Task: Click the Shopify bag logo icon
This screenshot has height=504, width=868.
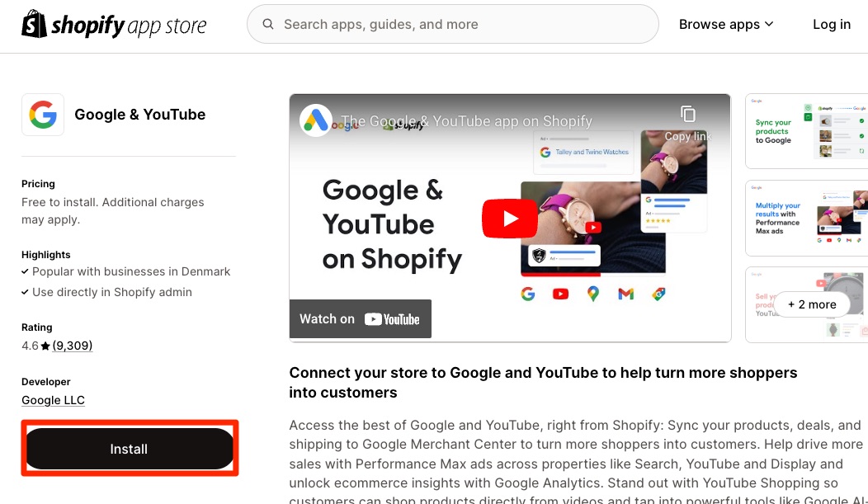Action: coord(34,25)
